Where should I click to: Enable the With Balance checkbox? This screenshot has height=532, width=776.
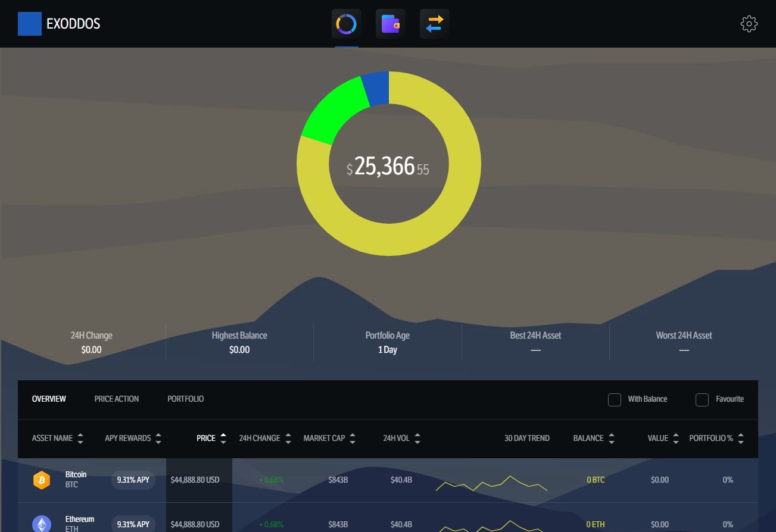pyautogui.click(x=614, y=399)
